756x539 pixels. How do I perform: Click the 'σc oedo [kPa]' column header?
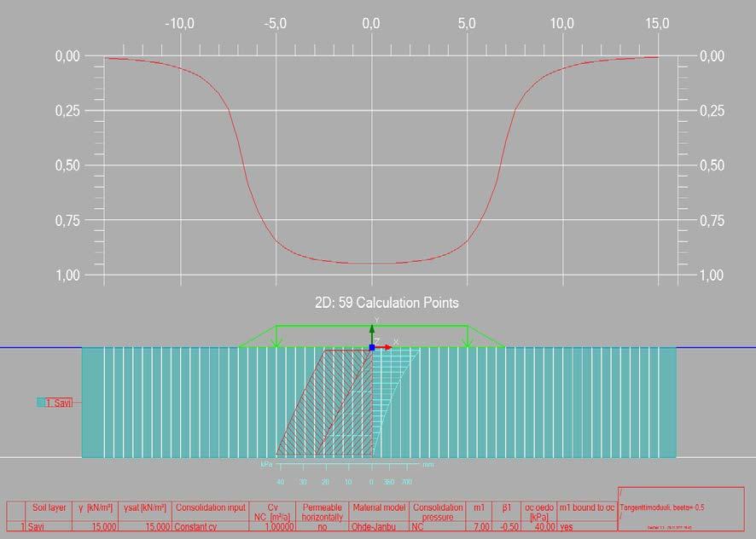(539, 512)
